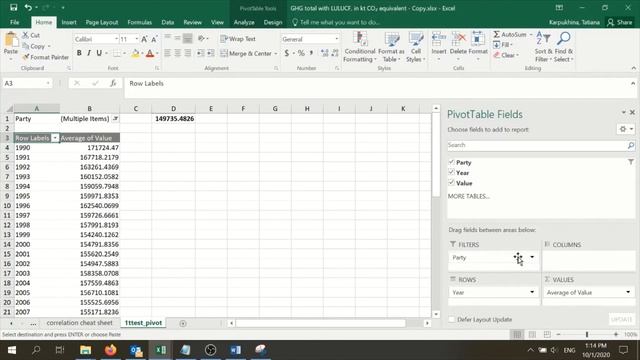Image resolution: width=640 pixels, height=360 pixels.
Task: Open Sort & Filter
Action: click(x=543, y=47)
